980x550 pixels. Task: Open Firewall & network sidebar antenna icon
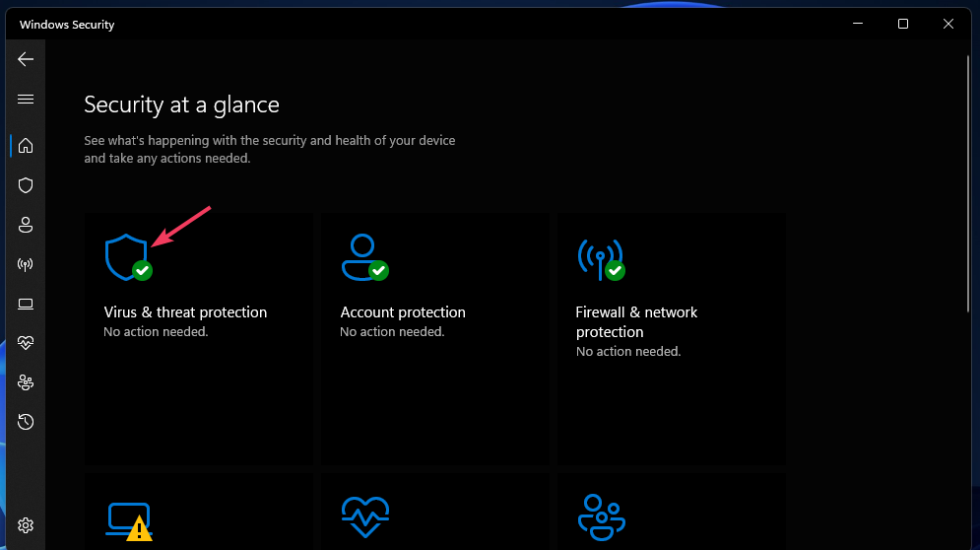[26, 265]
